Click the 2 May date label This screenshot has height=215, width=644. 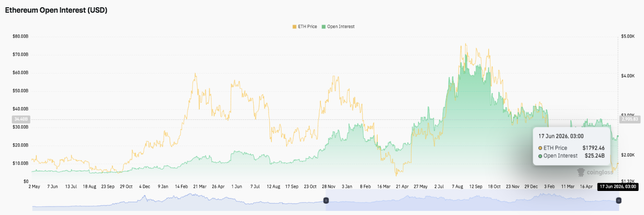pyautogui.click(x=35, y=186)
